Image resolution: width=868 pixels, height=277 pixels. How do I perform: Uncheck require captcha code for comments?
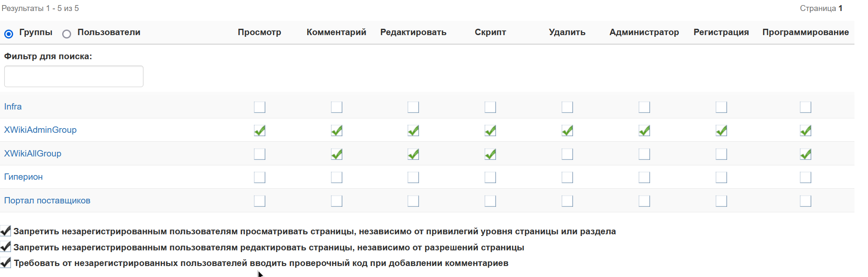pos(6,263)
